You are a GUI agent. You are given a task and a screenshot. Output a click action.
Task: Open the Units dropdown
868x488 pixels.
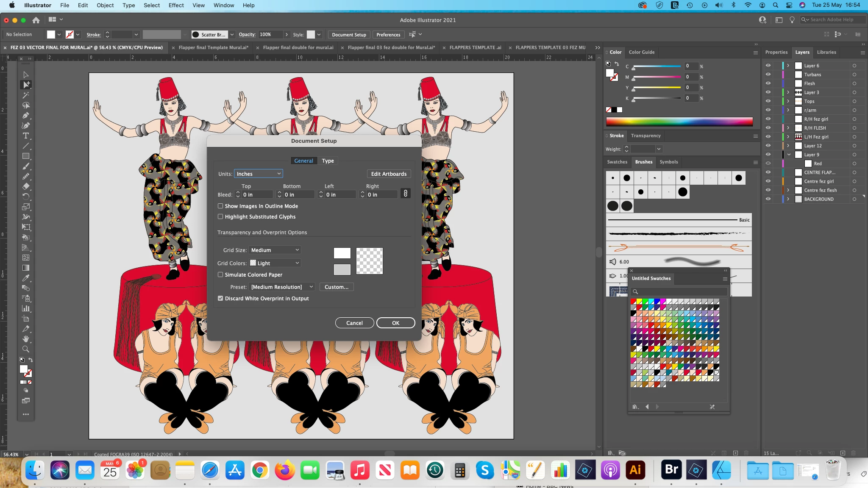tap(258, 174)
